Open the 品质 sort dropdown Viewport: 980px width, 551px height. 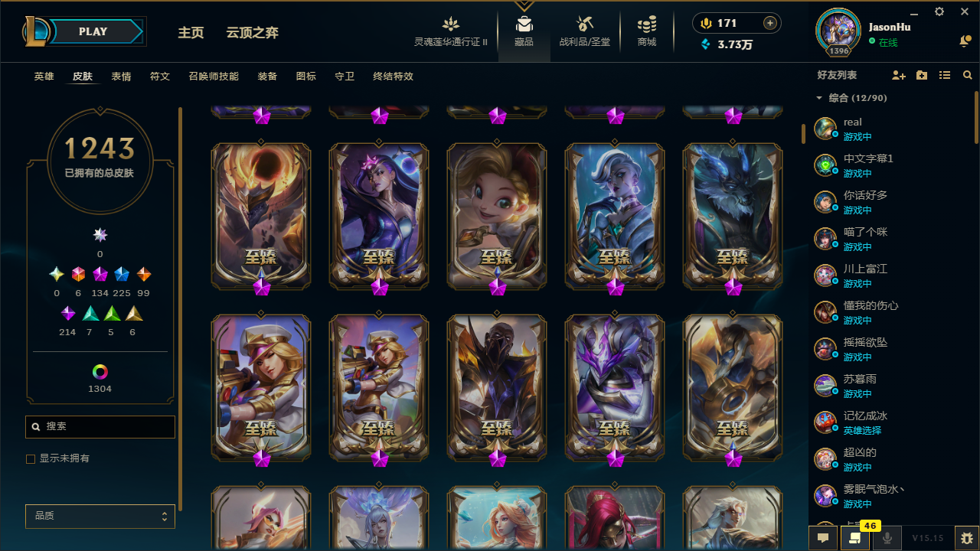point(100,517)
